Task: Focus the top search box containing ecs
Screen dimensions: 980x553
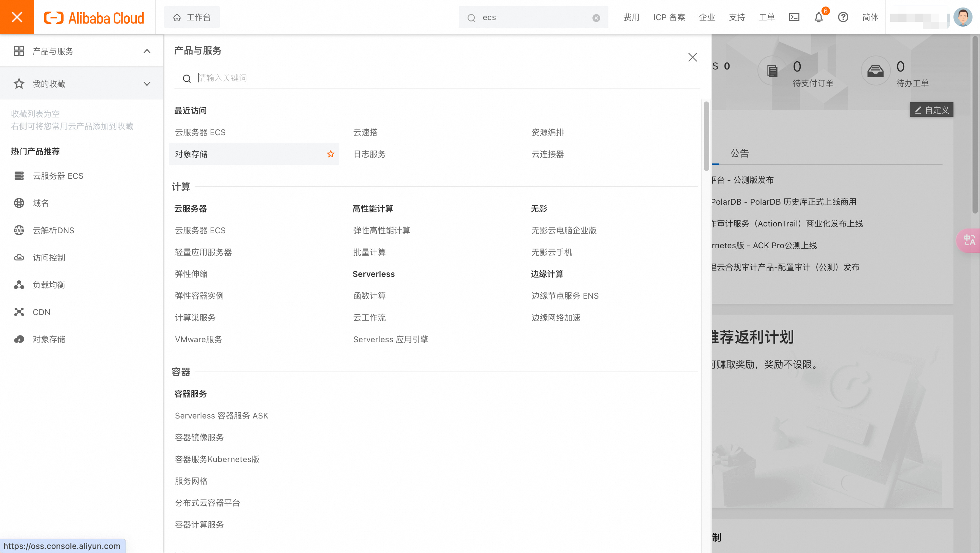Action: coord(533,17)
